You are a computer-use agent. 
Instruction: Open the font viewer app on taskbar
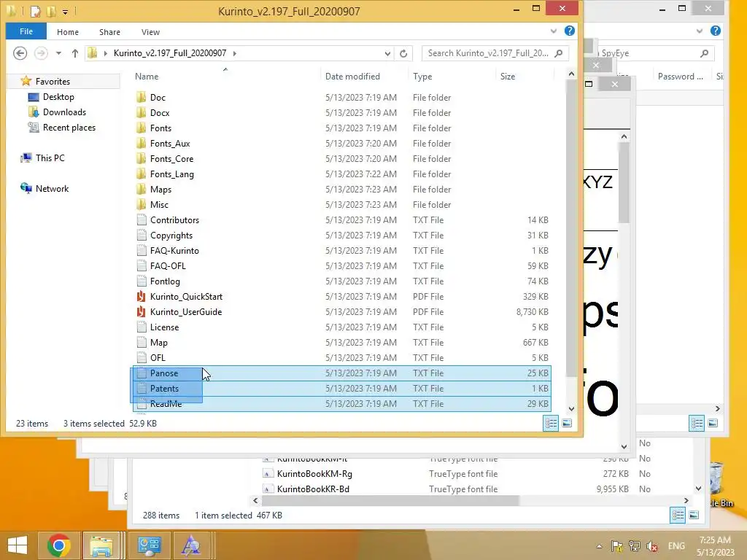(191, 545)
